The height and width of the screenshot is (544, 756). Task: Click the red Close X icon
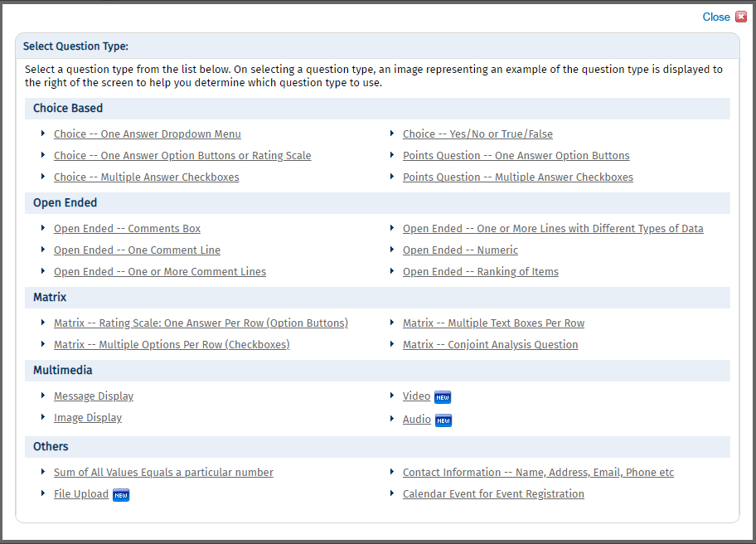741,17
